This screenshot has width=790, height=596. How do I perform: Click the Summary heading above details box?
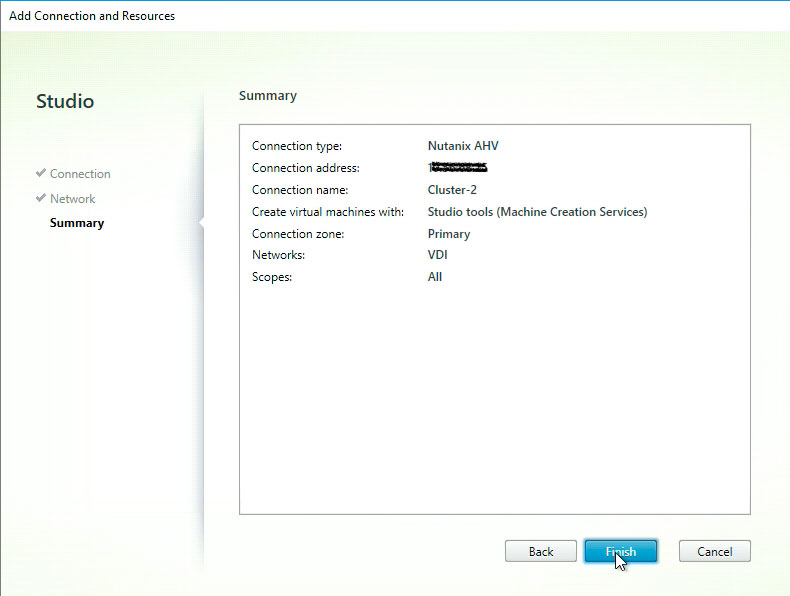click(x=268, y=96)
